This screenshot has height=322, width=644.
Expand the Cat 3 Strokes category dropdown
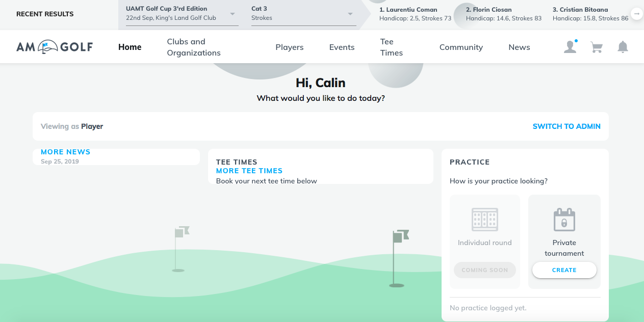point(304,14)
